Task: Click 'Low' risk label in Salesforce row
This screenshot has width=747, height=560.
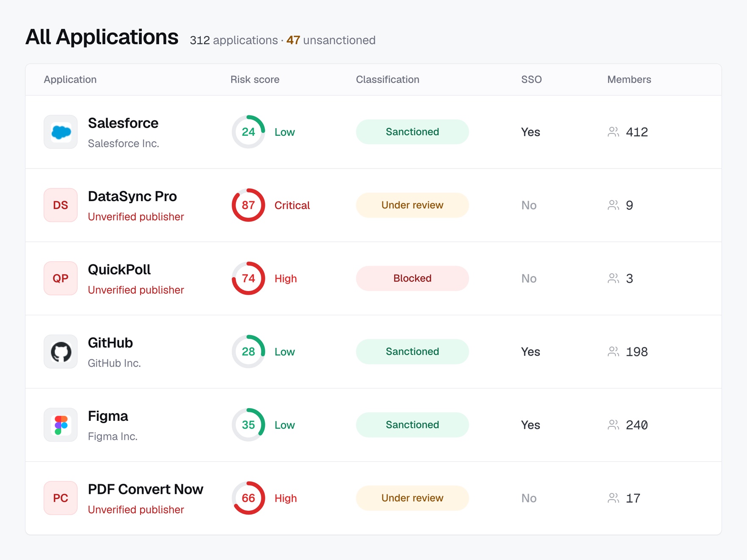Action: click(284, 132)
